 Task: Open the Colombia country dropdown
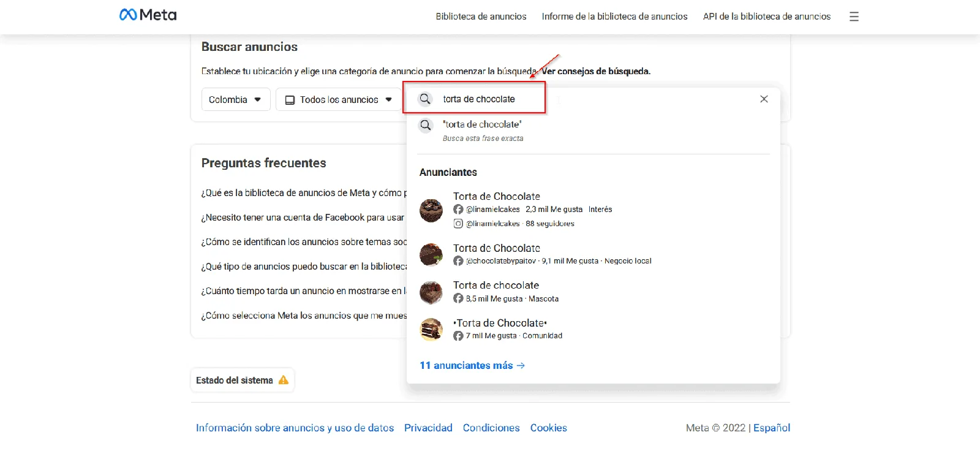236,99
